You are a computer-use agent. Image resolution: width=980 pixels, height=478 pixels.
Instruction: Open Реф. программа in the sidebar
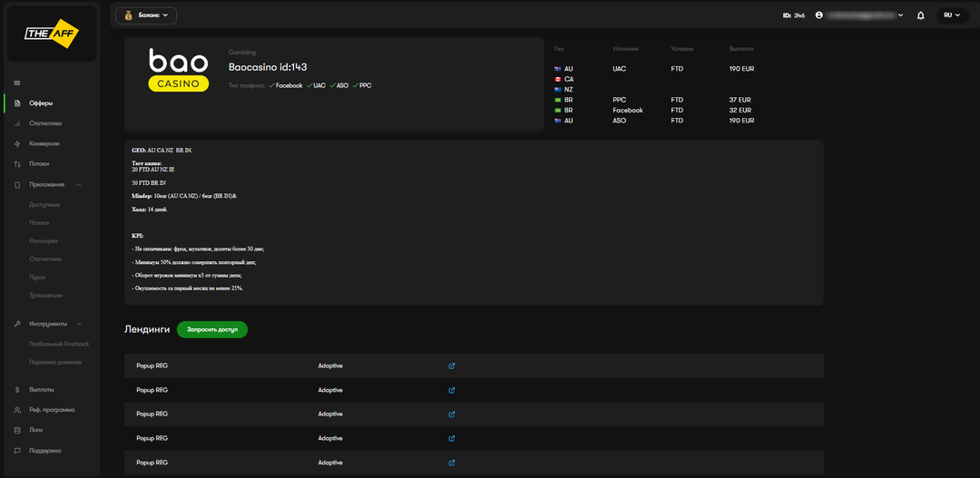[52, 410]
